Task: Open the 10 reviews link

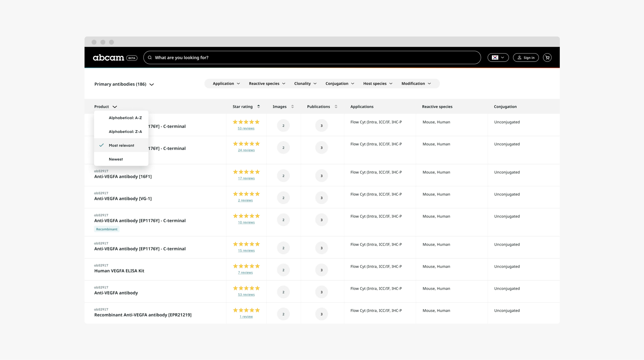Action: click(x=246, y=222)
